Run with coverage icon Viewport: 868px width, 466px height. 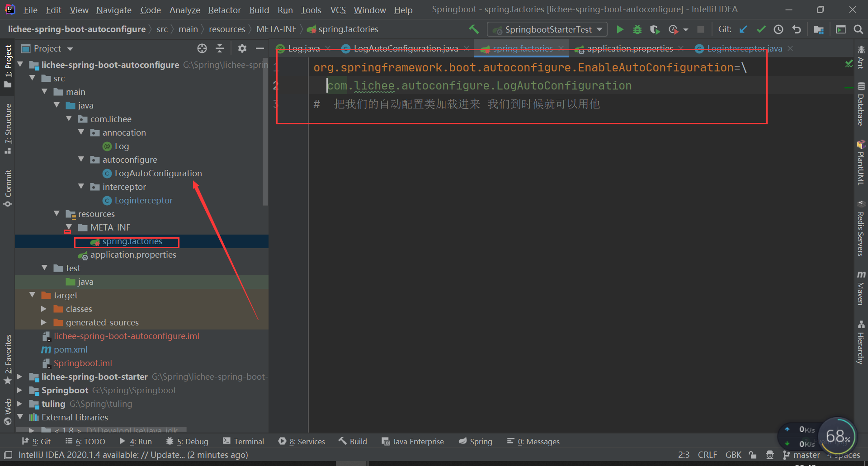coord(655,29)
